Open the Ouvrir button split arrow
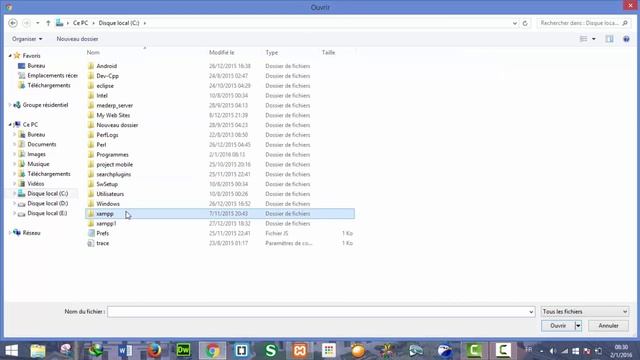Image resolution: width=640 pixels, height=360 pixels. [578, 326]
